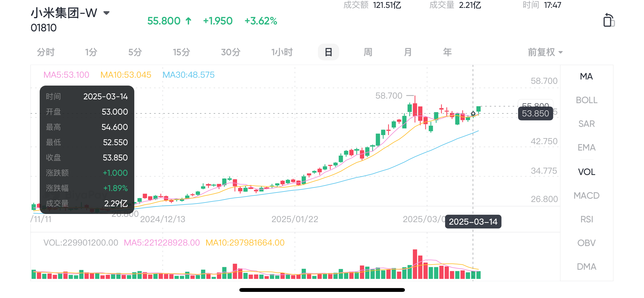Switch to the 1小时 chart interval

(x=282, y=52)
